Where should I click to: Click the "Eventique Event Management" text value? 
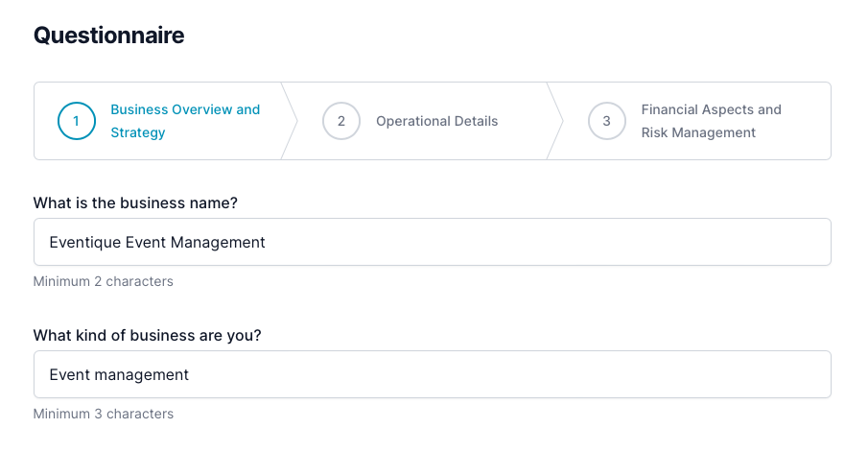pyautogui.click(x=157, y=243)
